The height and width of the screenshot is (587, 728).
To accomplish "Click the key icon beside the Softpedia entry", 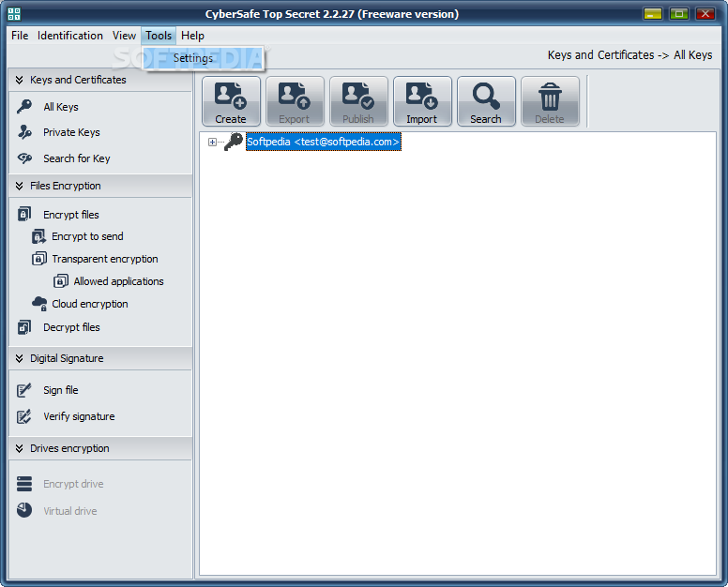I will [234, 142].
